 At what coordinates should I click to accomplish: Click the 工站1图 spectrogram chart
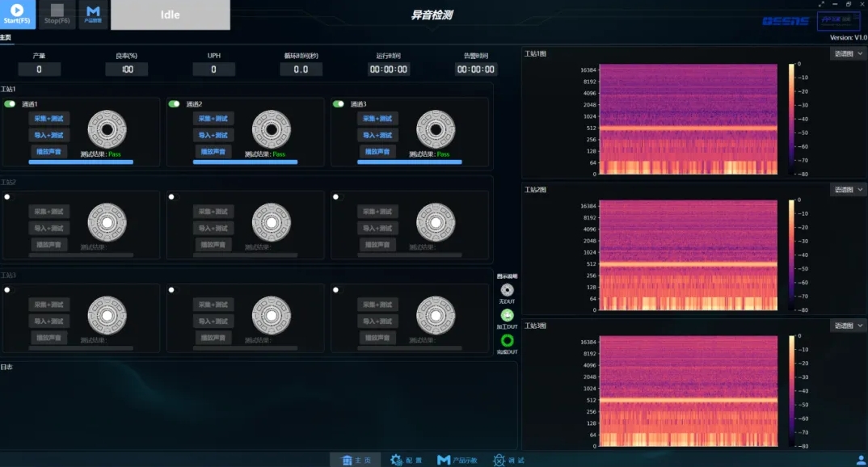click(687, 119)
